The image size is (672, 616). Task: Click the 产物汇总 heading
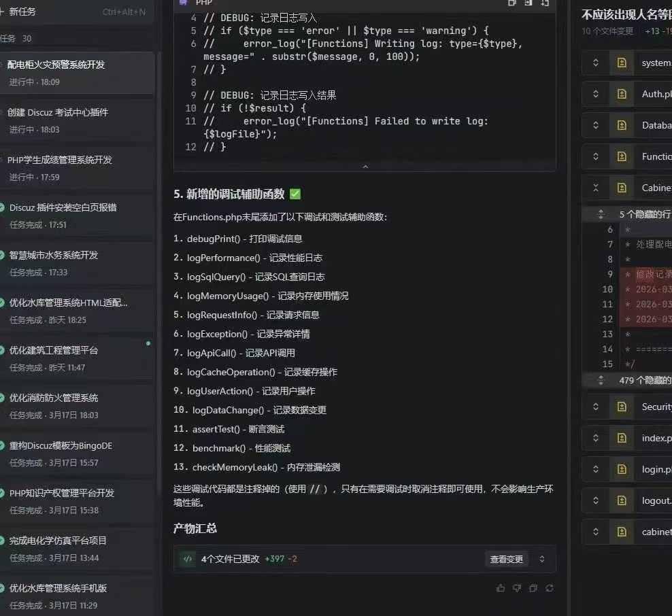click(195, 528)
